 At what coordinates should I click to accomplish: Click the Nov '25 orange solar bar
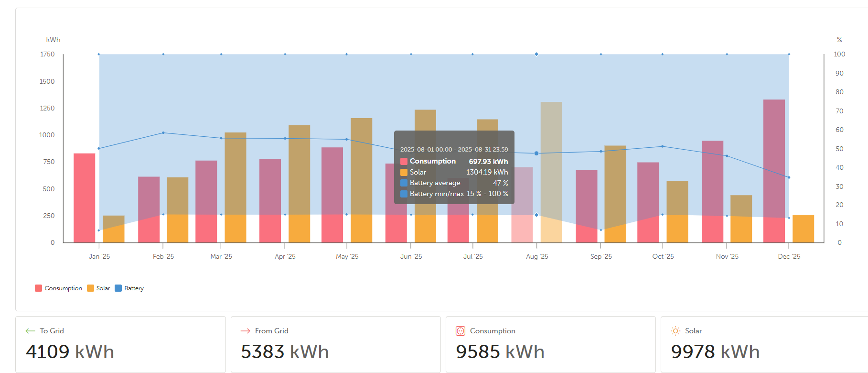click(741, 219)
